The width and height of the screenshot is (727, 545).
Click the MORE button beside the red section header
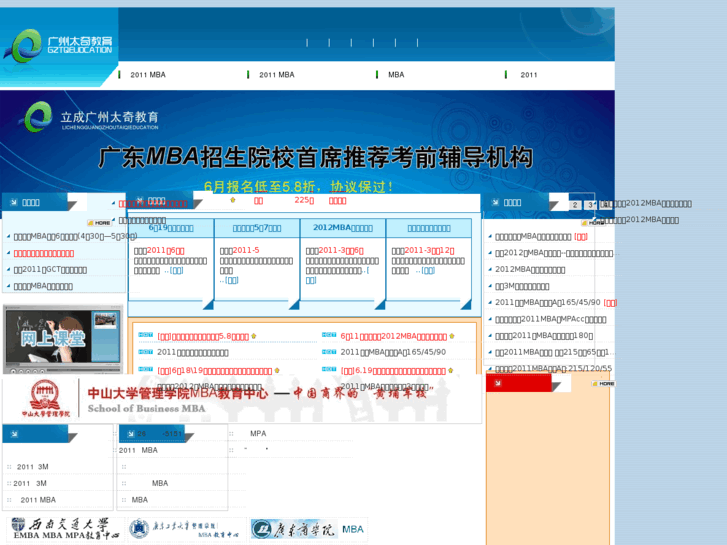[x=603, y=384]
